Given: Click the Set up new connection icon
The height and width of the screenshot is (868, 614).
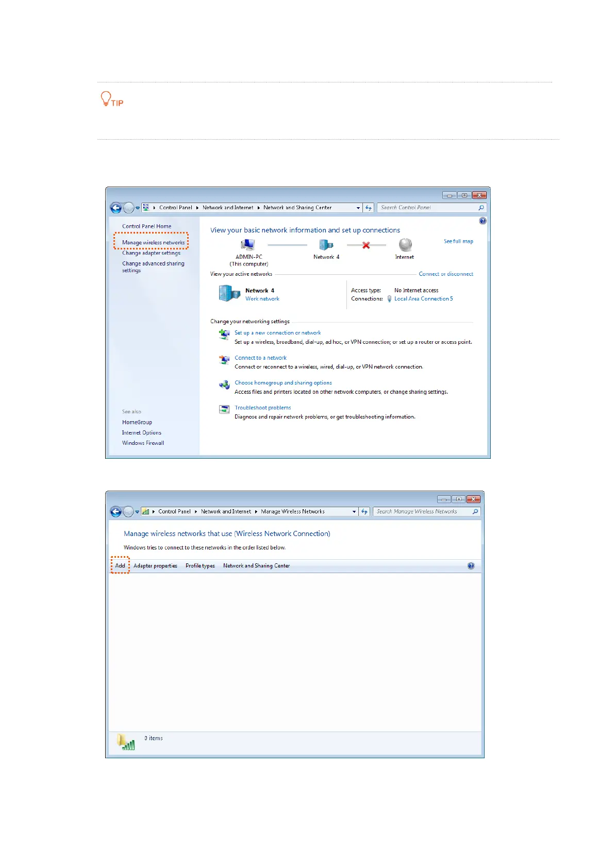Looking at the screenshot, I should coord(224,334).
